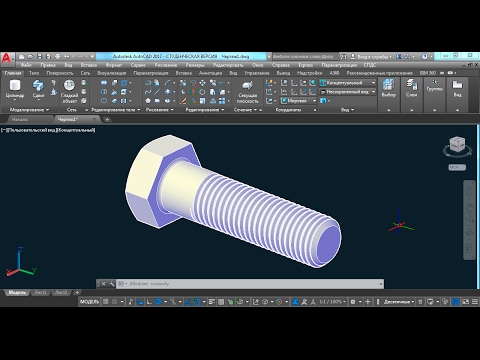Screen dimensions: 480x360
Task: Open the Десятичные units dropdown
Action: pyautogui.click(x=399, y=302)
